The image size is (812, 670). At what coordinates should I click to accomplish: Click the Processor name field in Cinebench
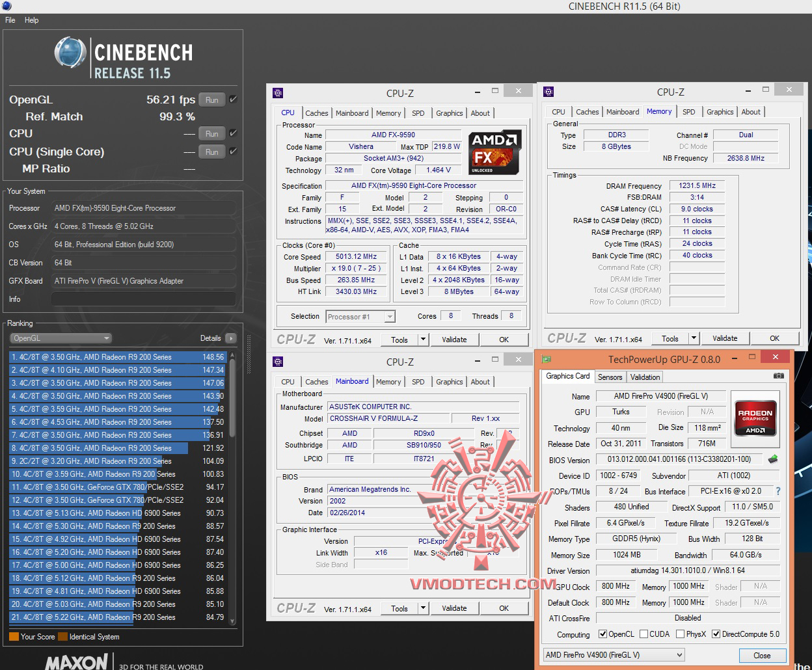[x=143, y=208]
